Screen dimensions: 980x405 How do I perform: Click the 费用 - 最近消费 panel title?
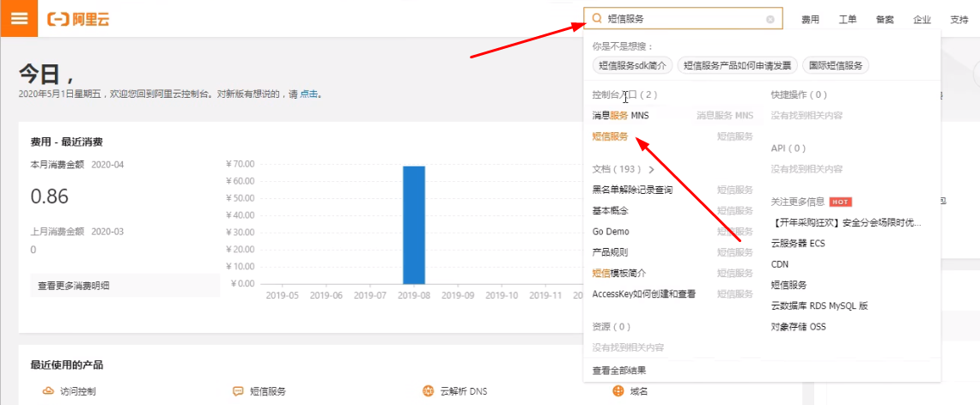click(67, 142)
